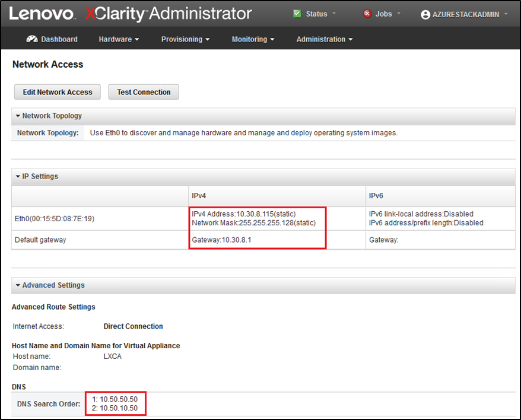Open the Status dropdown arrow
The width and height of the screenshot is (521, 420).
pyautogui.click(x=334, y=14)
